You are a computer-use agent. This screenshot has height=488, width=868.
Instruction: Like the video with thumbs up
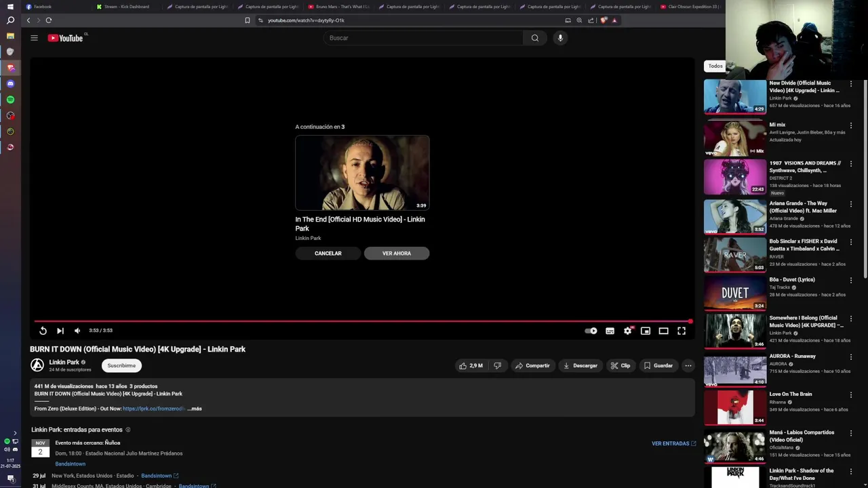[x=471, y=365]
